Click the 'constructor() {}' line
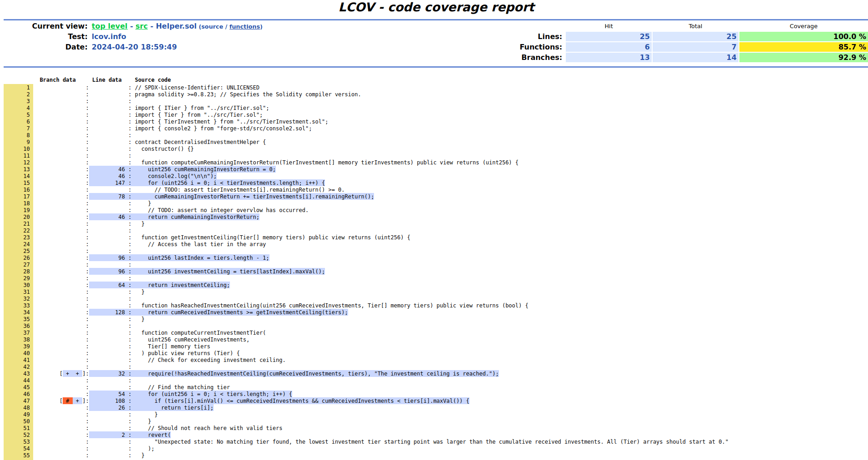868x460 pixels. coord(167,149)
